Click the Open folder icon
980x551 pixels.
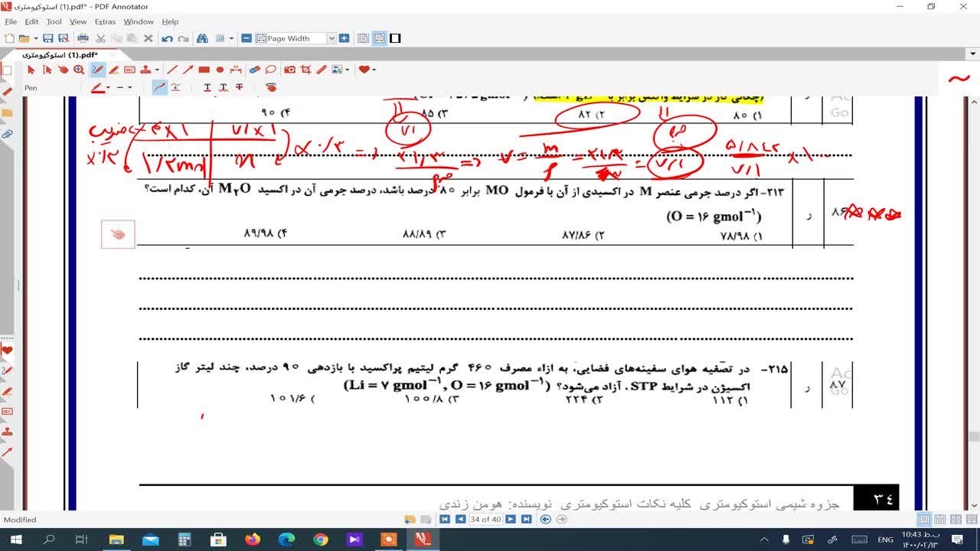pyautogui.click(x=24, y=38)
